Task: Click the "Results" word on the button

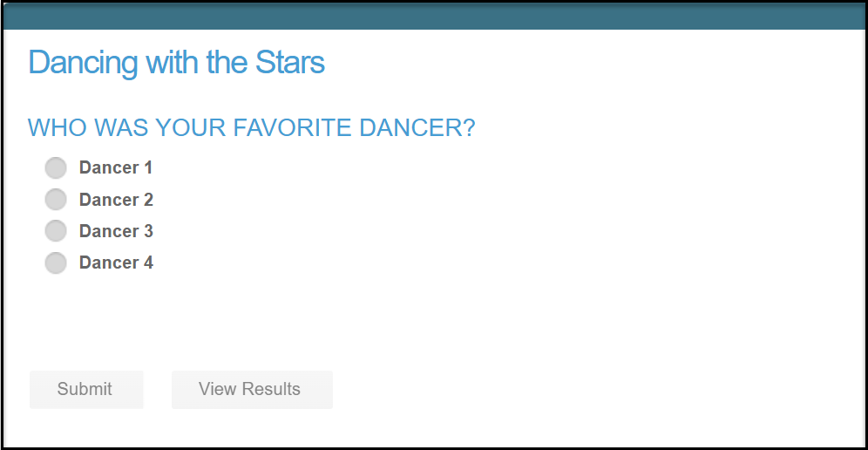Action: point(274,389)
